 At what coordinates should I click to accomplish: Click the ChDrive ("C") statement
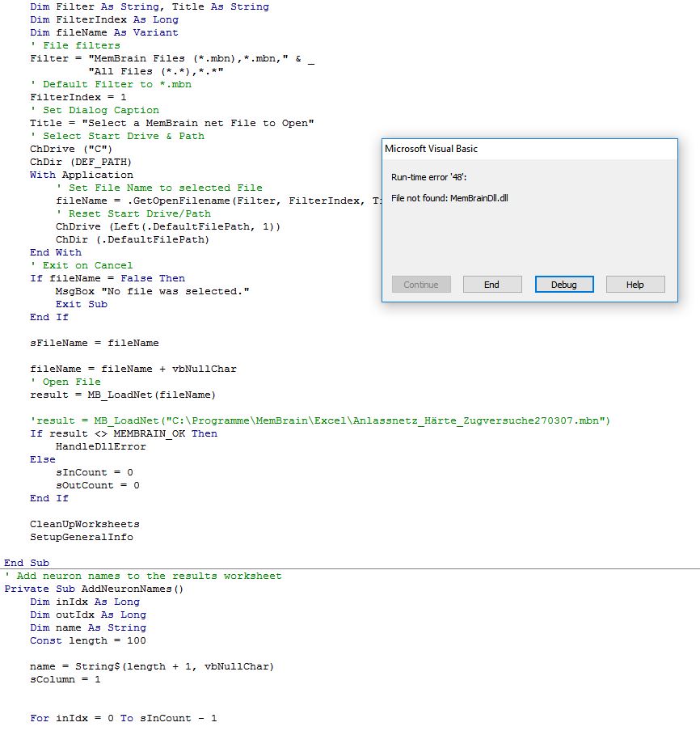pyautogui.click(x=71, y=149)
